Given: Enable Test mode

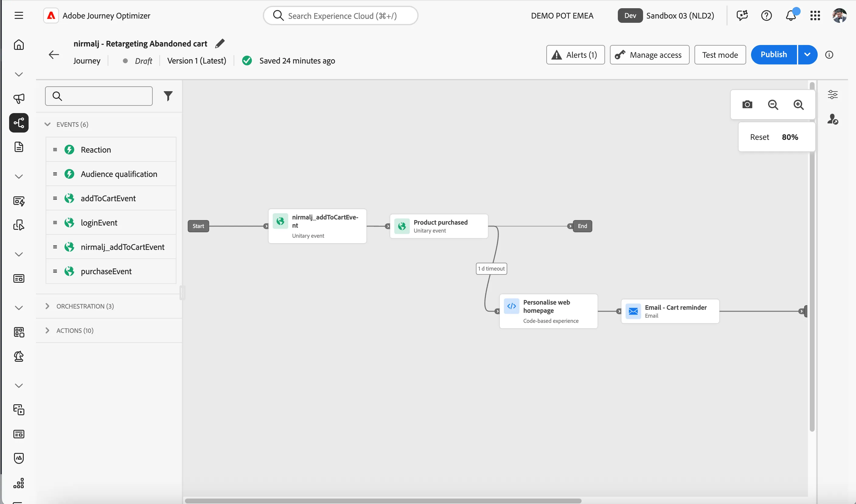Looking at the screenshot, I should (720, 55).
